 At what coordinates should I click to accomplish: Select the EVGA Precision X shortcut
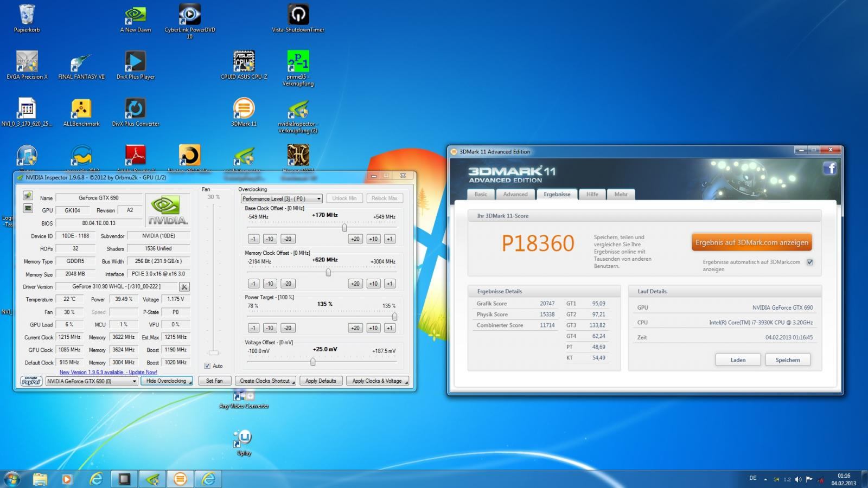(27, 65)
